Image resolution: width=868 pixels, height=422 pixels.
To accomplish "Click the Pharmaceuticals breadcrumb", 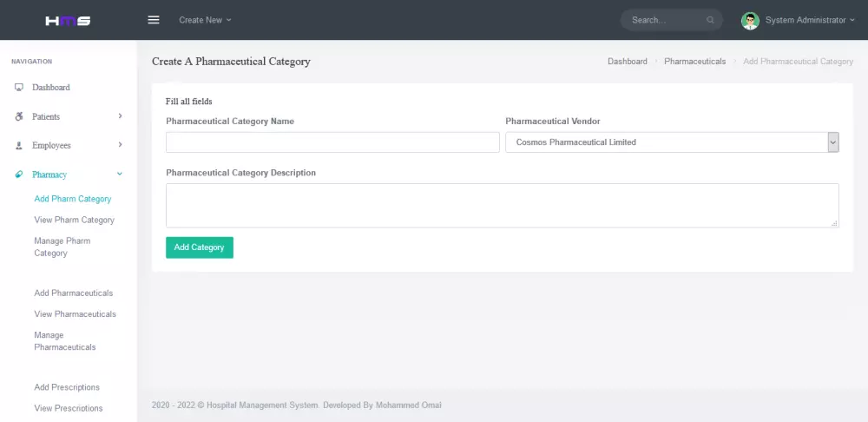I will click(694, 62).
